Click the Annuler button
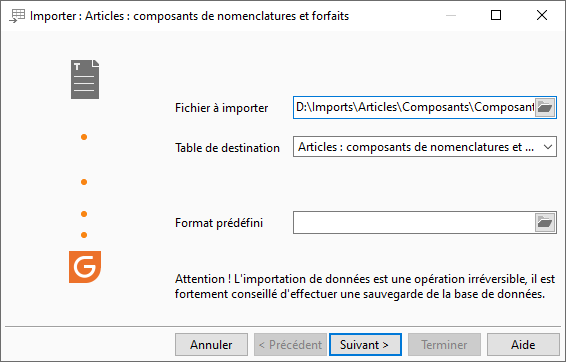Viewport: 566px width, 362px height. point(212,345)
